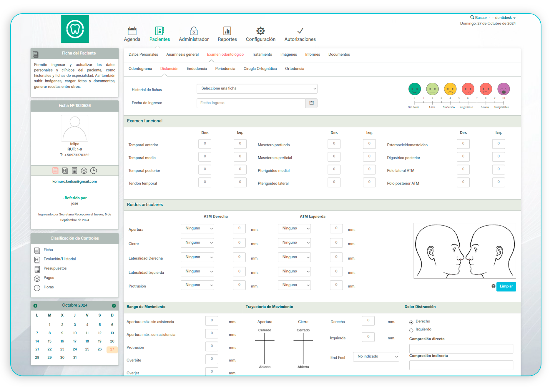This screenshot has width=550, height=392.
Task: Click the green 'Sin dolor' smiley face
Action: coord(414,89)
